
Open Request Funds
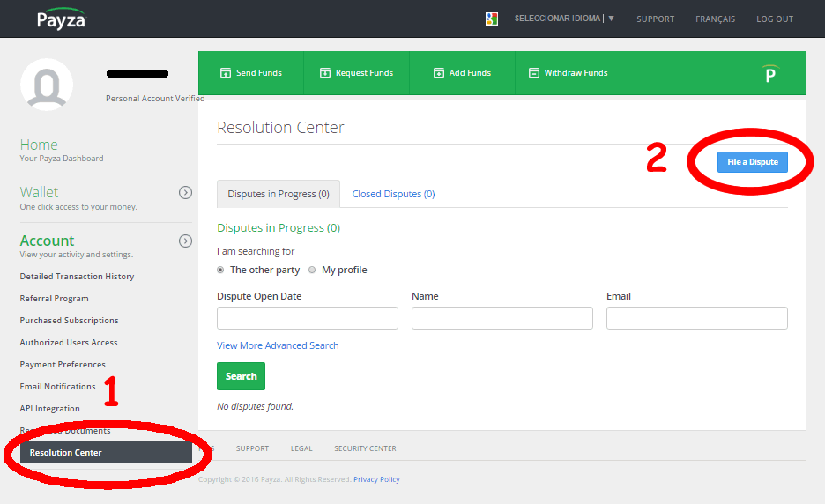pyautogui.click(x=357, y=73)
